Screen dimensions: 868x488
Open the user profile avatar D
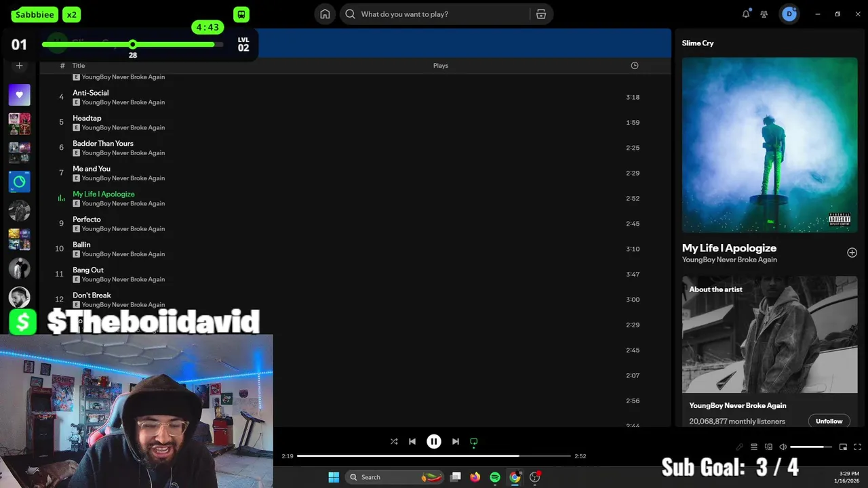(789, 14)
